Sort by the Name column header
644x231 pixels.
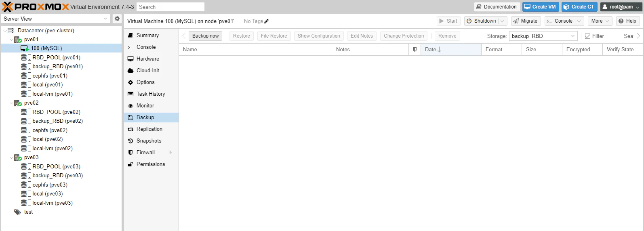pyautogui.click(x=255, y=49)
